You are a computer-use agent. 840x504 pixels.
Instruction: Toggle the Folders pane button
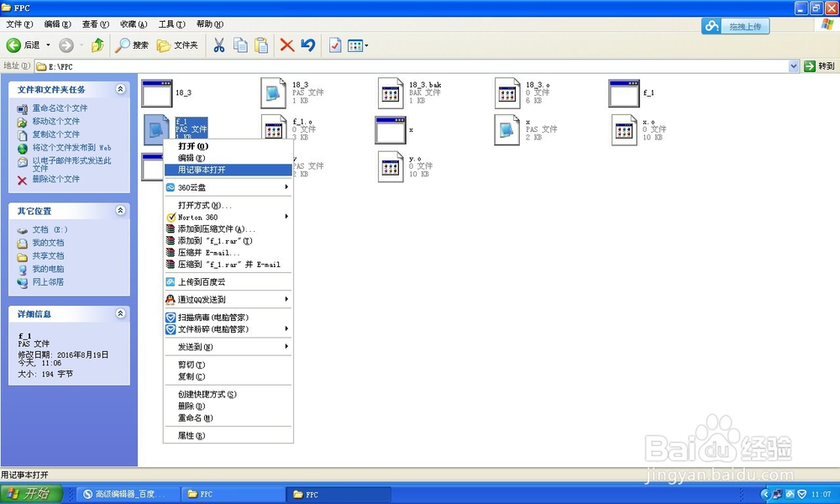point(177,45)
